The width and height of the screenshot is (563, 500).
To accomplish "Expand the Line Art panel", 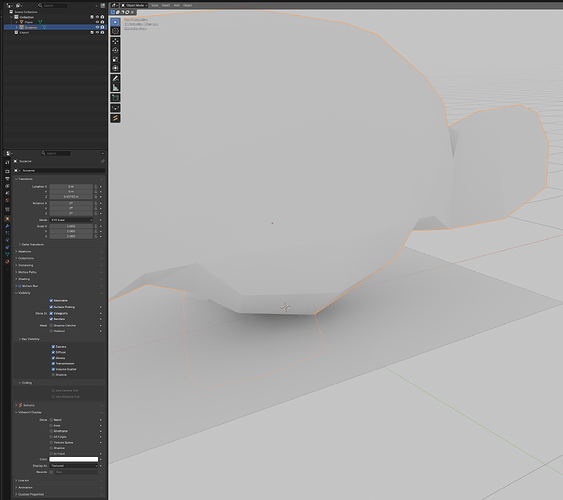I will 23,481.
